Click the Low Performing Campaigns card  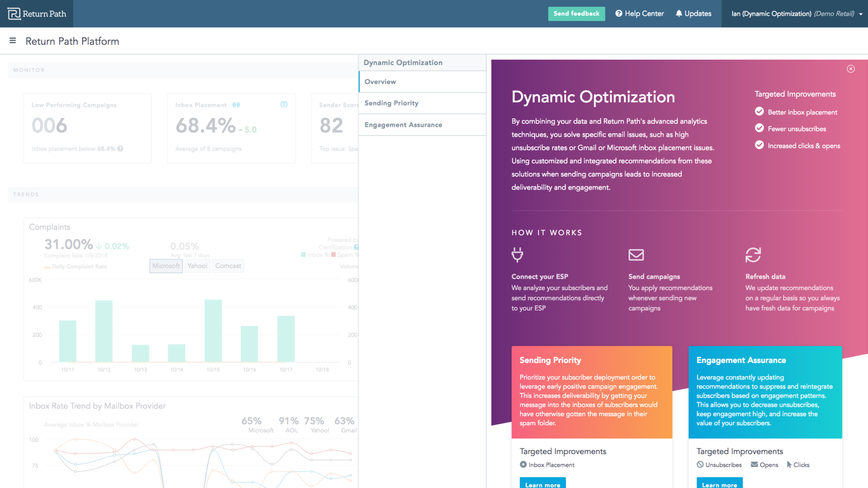[87, 128]
